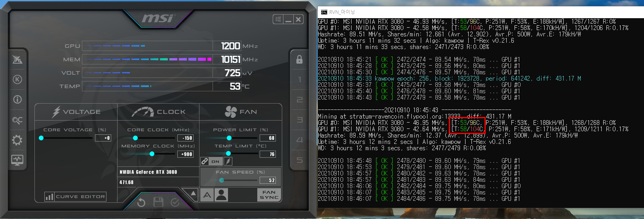Click the 'kawpow epoch: 256' cyan line
The image size is (644, 219).
pos(449,78)
